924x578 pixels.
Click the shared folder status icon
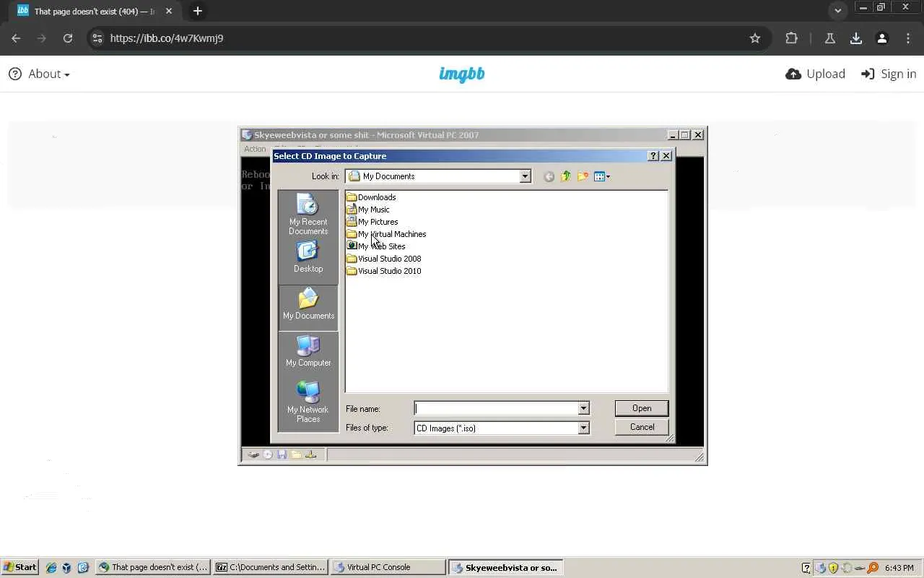click(x=296, y=454)
